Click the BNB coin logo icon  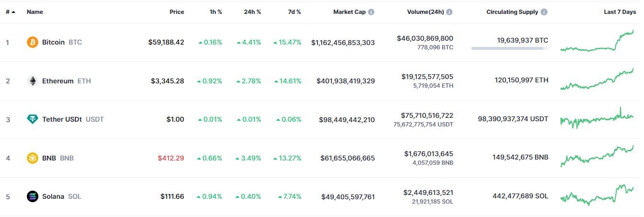[32, 158]
